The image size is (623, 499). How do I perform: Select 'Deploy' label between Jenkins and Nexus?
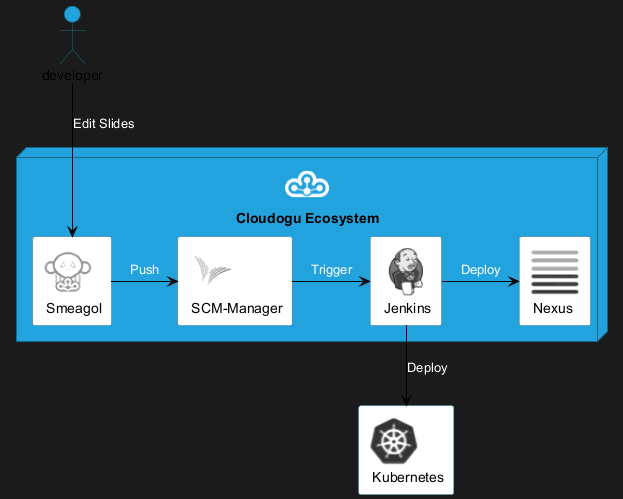(x=480, y=270)
